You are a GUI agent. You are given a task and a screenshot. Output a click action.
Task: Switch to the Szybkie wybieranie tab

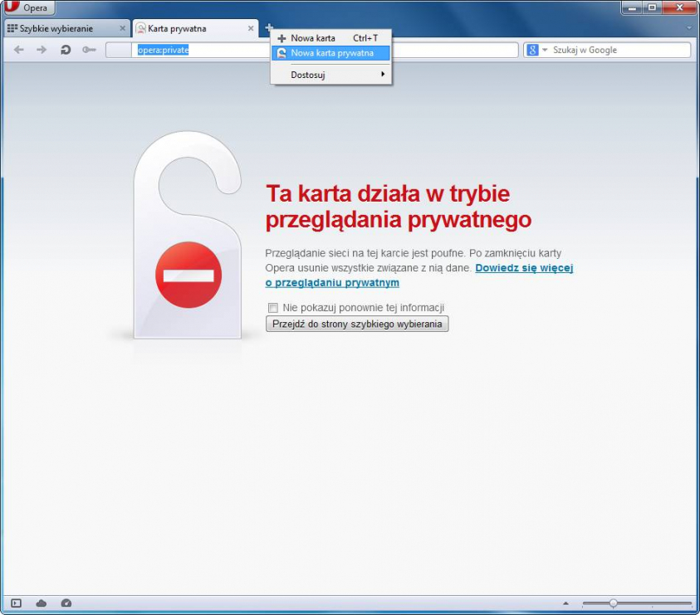click(56, 28)
